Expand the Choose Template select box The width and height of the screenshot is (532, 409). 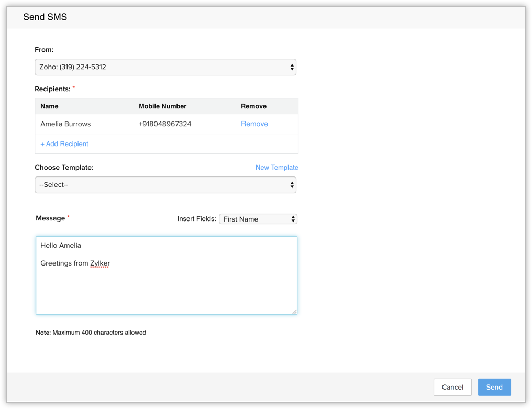tap(165, 185)
